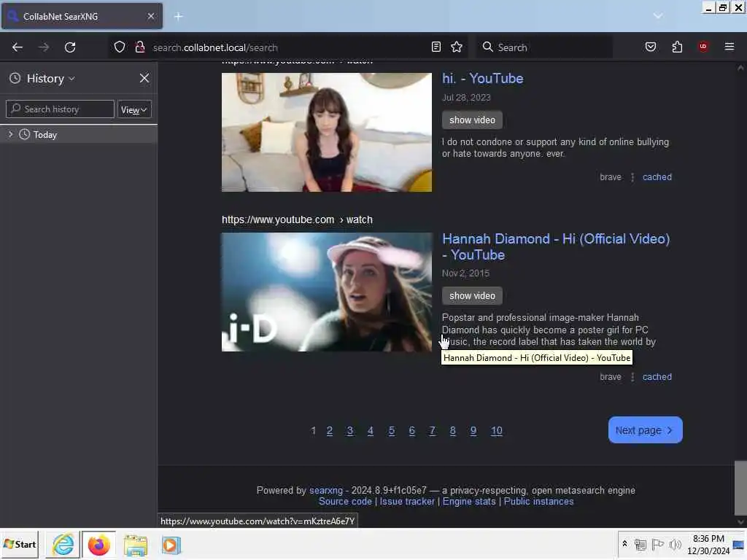Go to results page 4
The image size is (747, 560).
click(370, 430)
